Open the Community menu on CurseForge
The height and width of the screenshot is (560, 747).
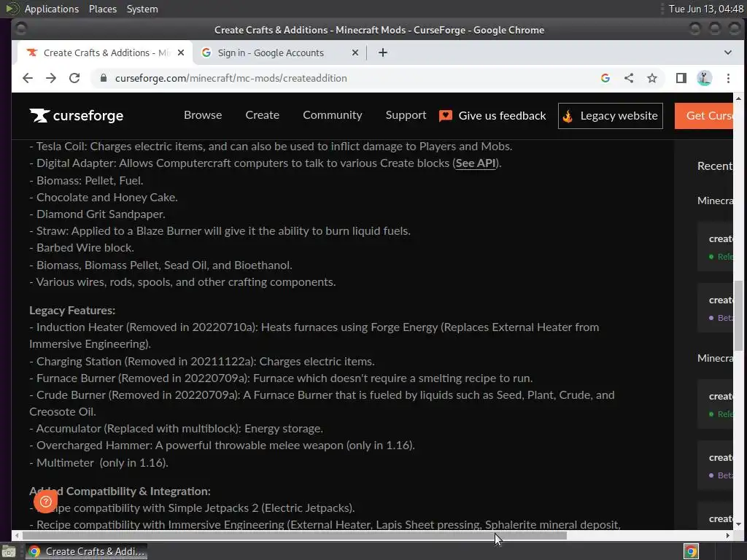(x=333, y=115)
